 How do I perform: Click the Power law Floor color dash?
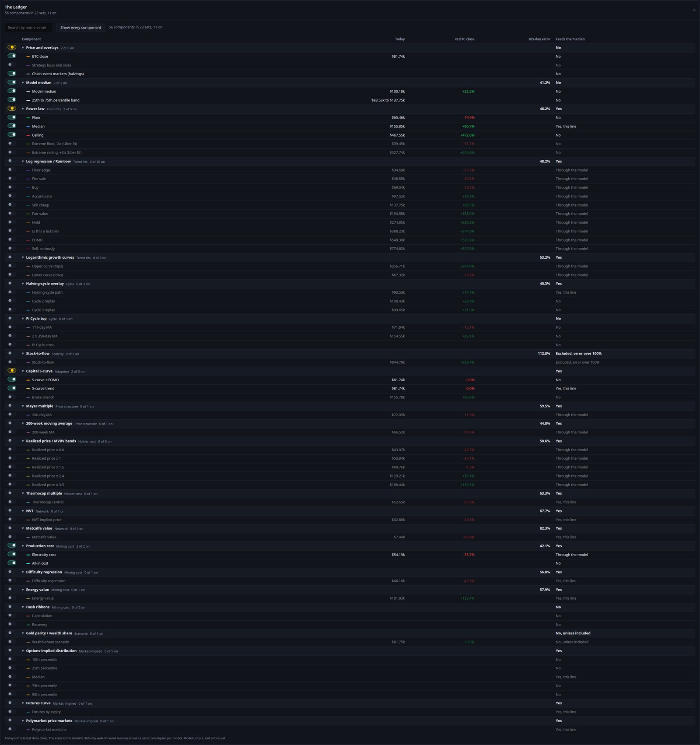(x=28, y=118)
